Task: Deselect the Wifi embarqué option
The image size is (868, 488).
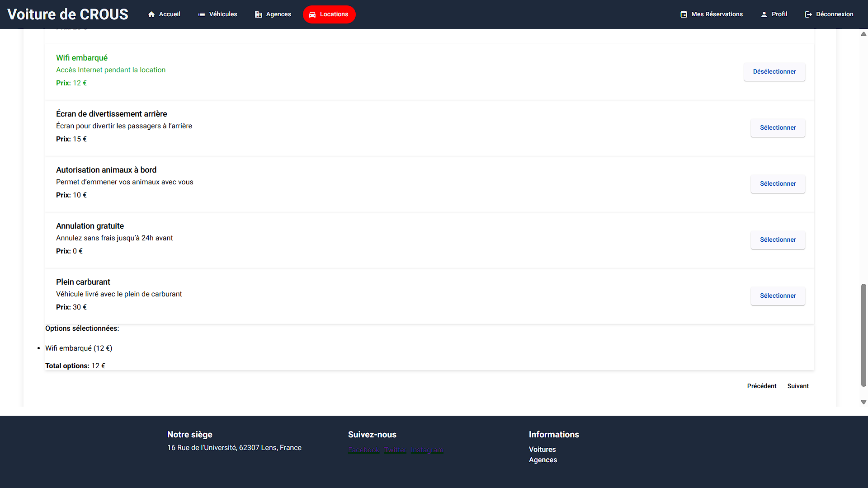Action: pyautogui.click(x=774, y=71)
